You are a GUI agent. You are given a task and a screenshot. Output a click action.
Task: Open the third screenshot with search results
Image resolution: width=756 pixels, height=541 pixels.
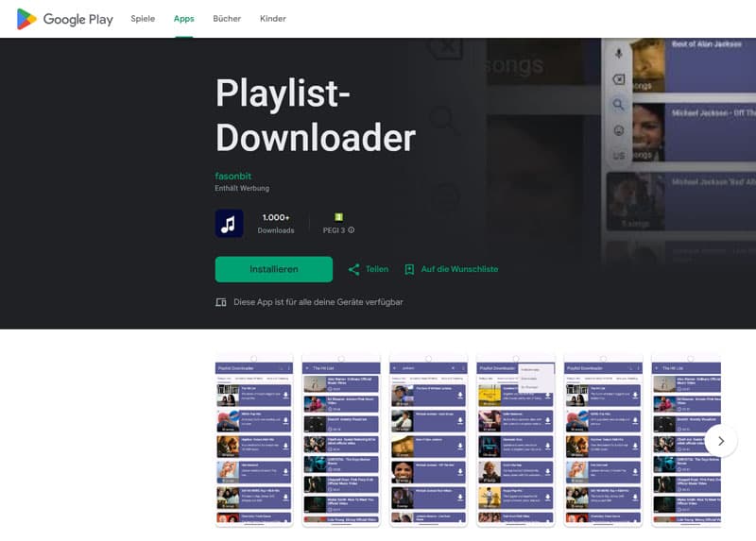coord(429,441)
